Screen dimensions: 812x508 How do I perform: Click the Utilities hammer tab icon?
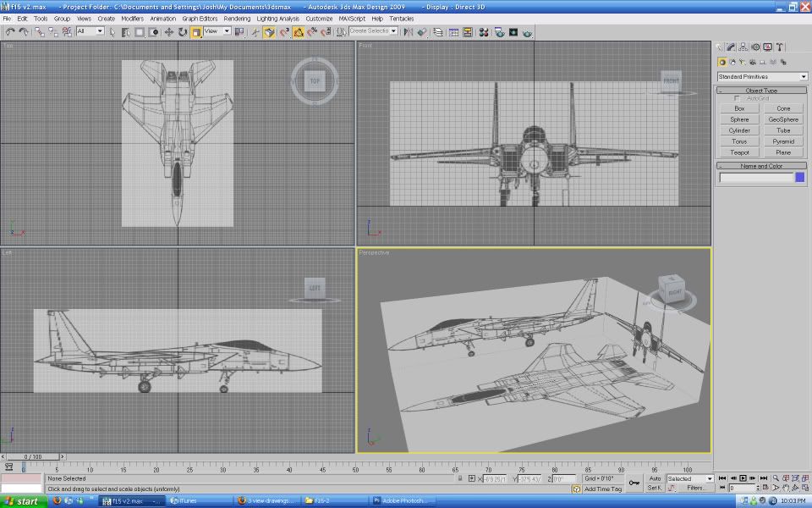pyautogui.click(x=780, y=47)
